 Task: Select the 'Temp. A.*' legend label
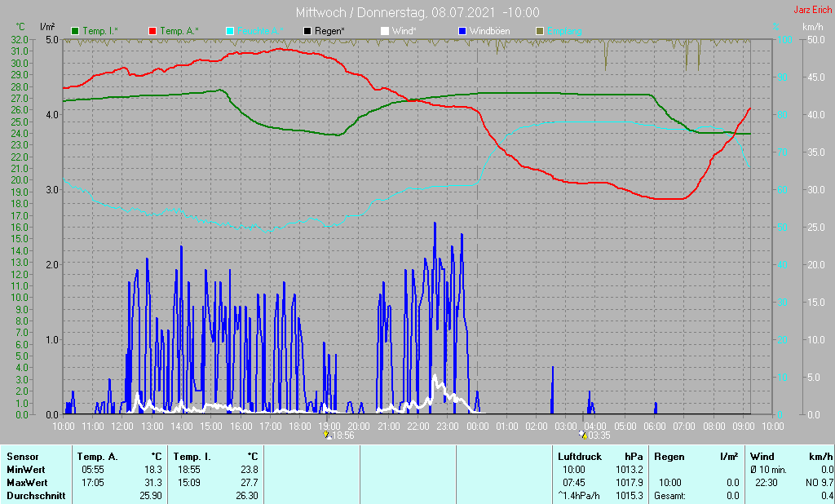point(179,32)
